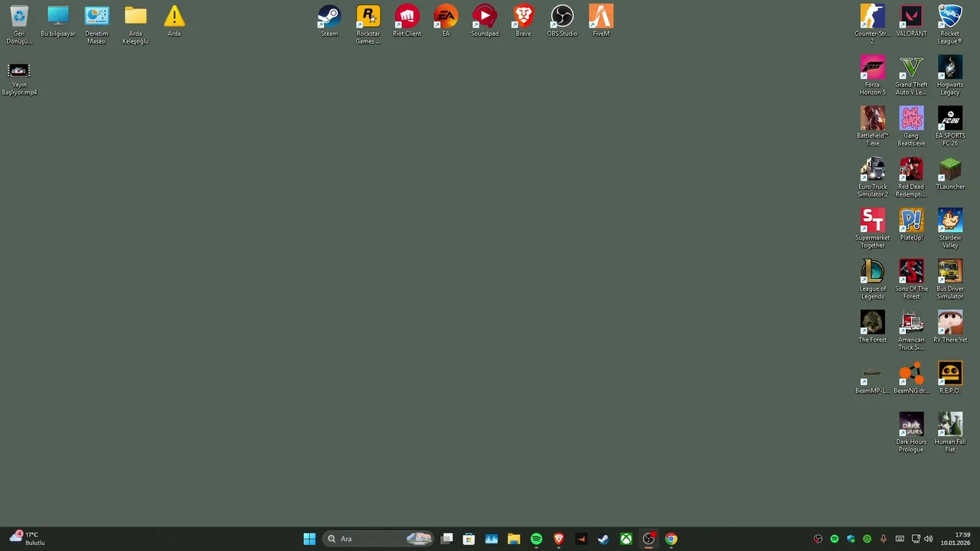Click the taskbar Ara search box

[378, 539]
